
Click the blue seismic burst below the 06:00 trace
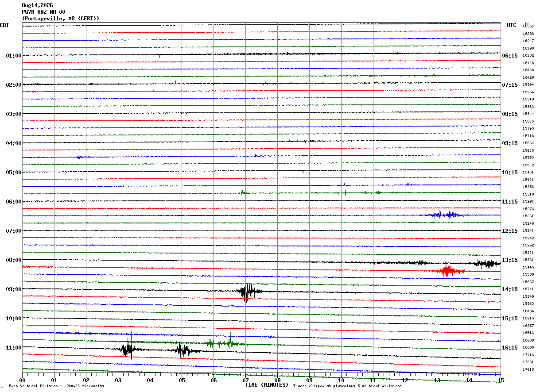444,215
